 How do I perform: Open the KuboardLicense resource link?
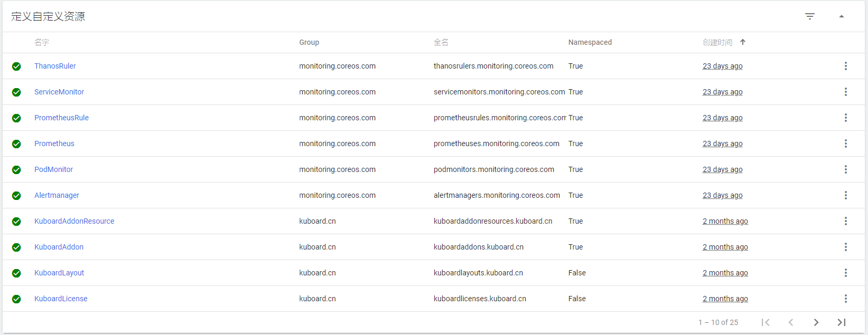point(61,299)
